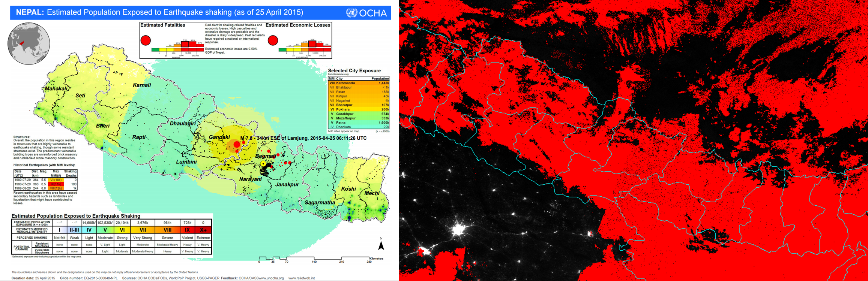The width and height of the screenshot is (868, 281).
Task: Click the green 'V' cell in the Mercalli intensity row
Action: (x=105, y=230)
